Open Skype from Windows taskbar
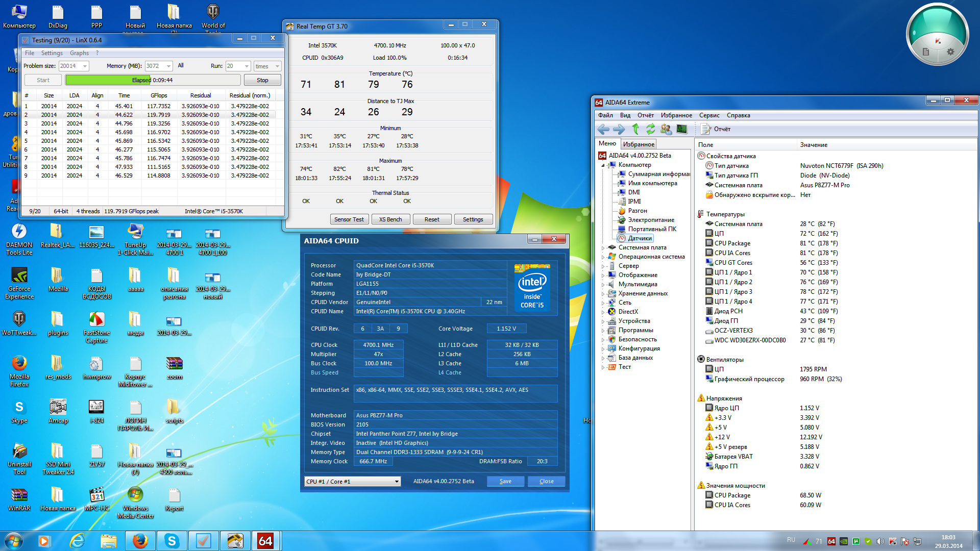This screenshot has width=980, height=551. point(171,541)
